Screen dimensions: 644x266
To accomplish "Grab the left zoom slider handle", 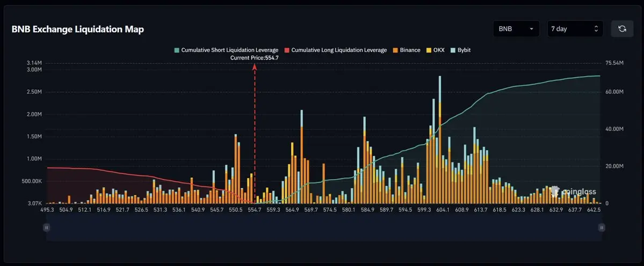I will [46, 227].
